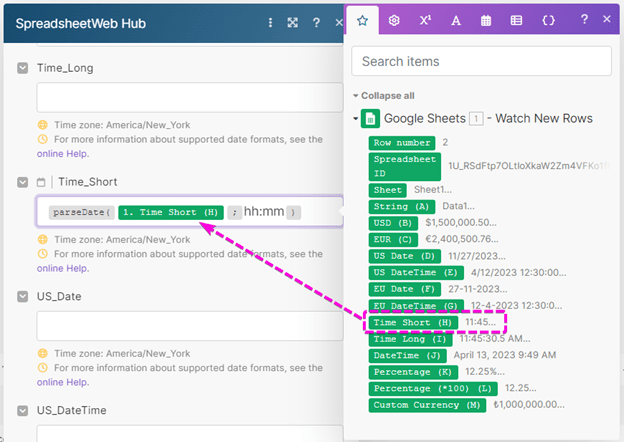The height and width of the screenshot is (442, 624).
Task: Collapse the Google Sheets module arrow
Action: click(356, 119)
